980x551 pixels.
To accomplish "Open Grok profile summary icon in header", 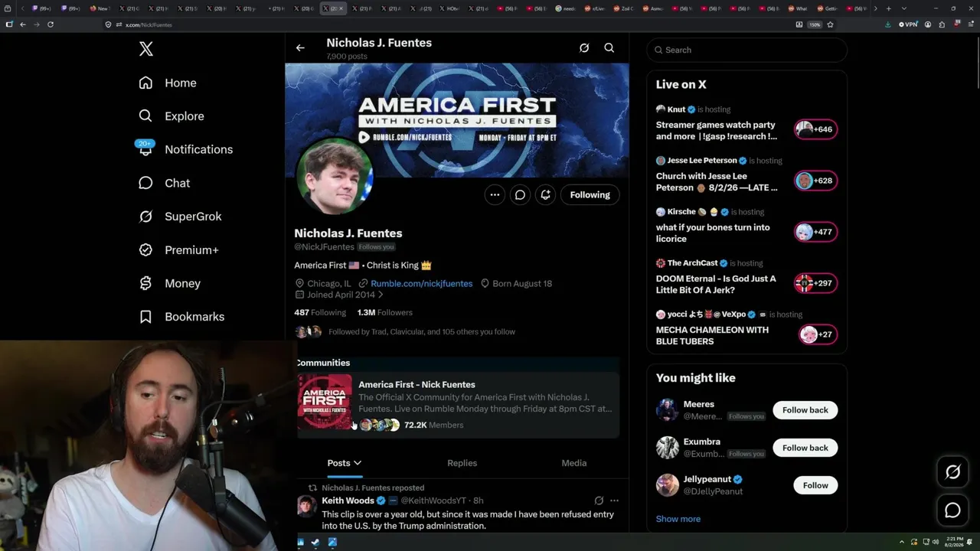I will (x=584, y=48).
